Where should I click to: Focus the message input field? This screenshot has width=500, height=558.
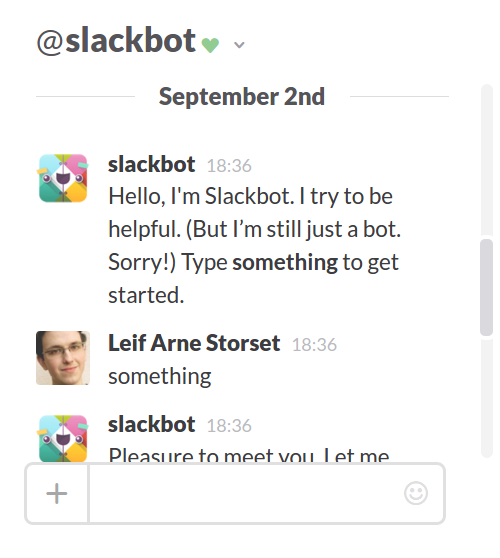246,493
